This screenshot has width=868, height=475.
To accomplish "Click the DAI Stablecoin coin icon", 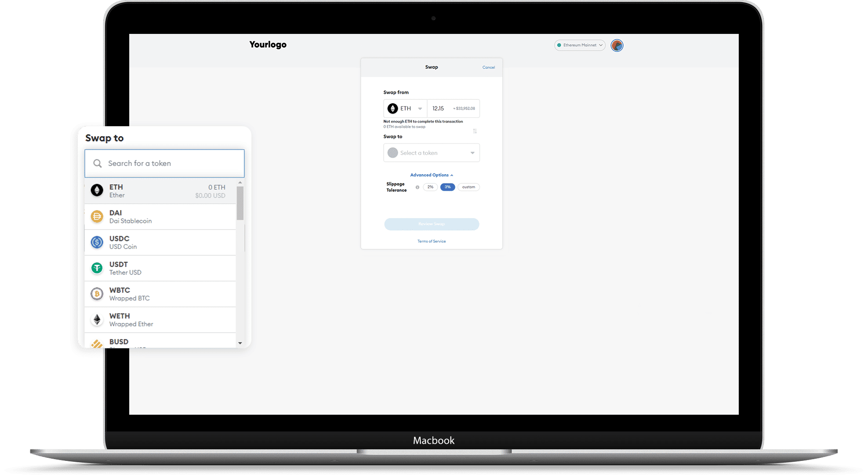I will (x=97, y=216).
